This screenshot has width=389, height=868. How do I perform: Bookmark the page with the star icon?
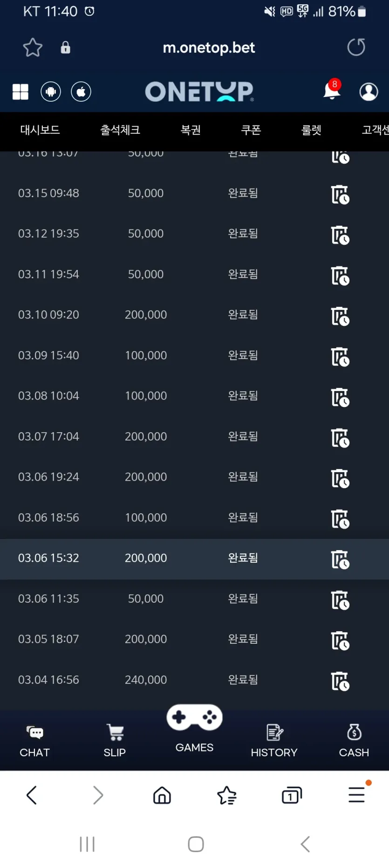pos(33,47)
